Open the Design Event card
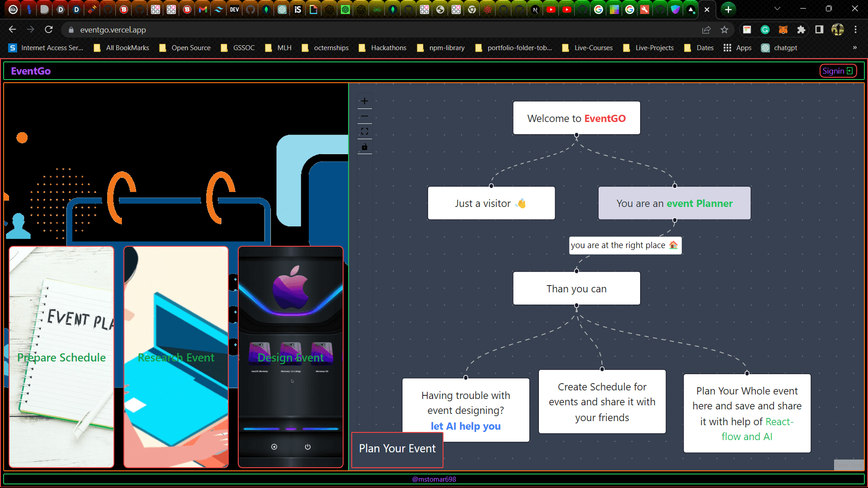868x488 pixels. (290, 357)
